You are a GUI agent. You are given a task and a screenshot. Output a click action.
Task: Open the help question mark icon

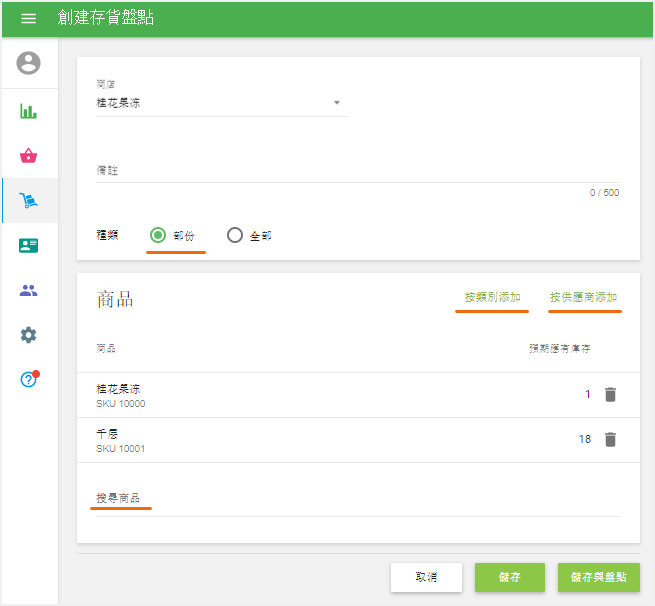coord(29,380)
